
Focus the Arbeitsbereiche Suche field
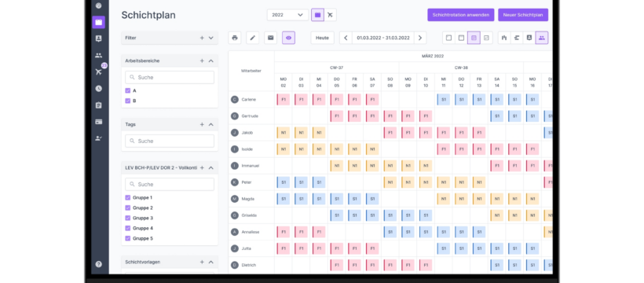coord(170,77)
